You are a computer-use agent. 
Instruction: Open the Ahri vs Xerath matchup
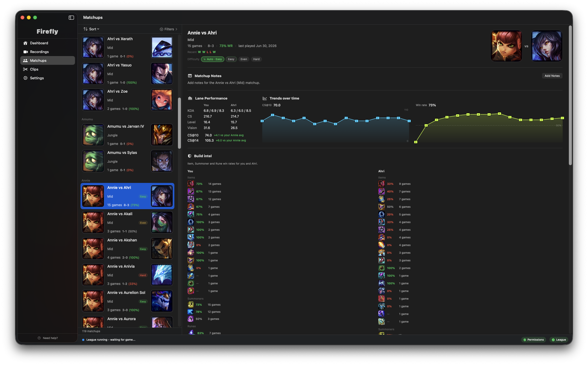tap(127, 48)
